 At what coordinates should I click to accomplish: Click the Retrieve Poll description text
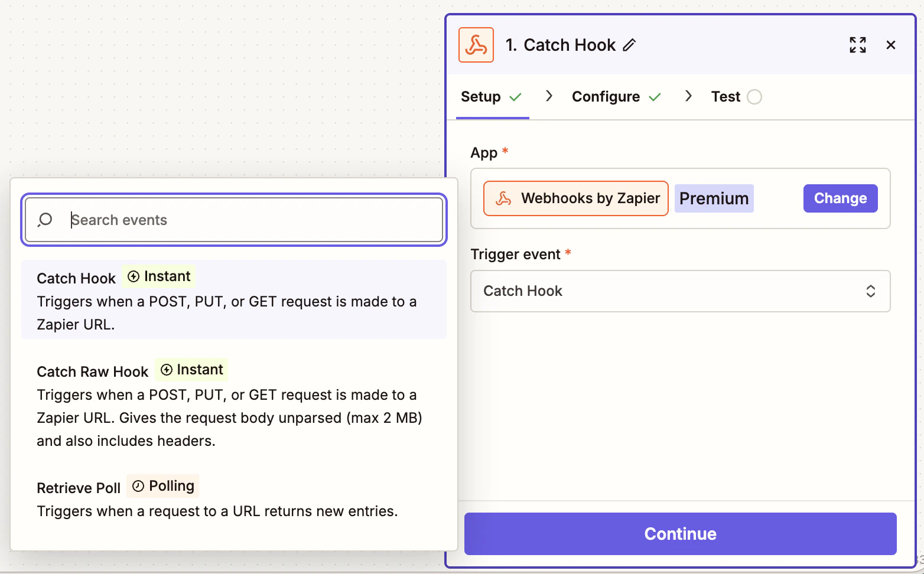tap(217, 511)
